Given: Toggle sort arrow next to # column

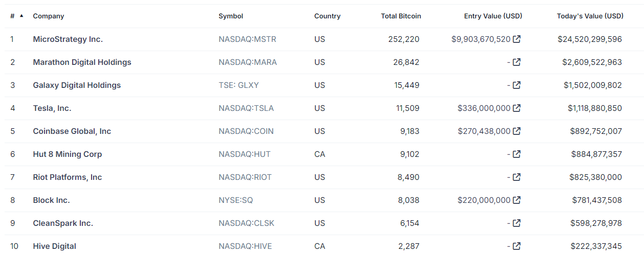Looking at the screenshot, I should [x=21, y=16].
